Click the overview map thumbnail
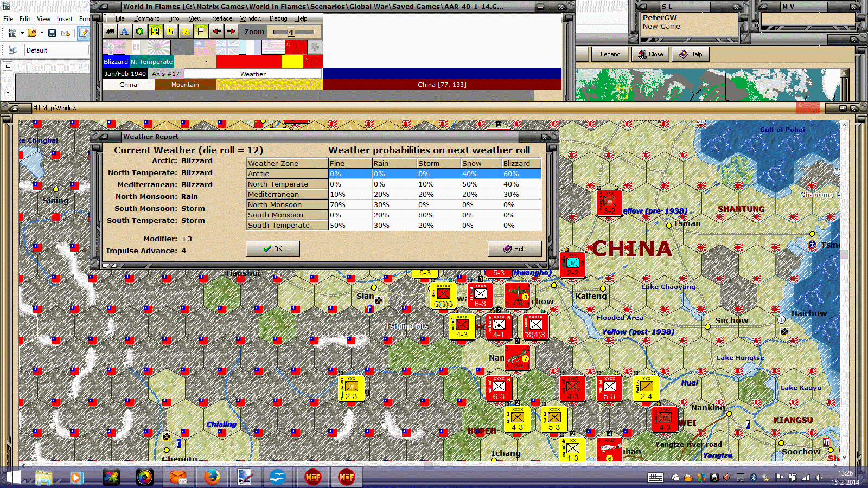Viewport: 868px width, 488px height. point(707,85)
